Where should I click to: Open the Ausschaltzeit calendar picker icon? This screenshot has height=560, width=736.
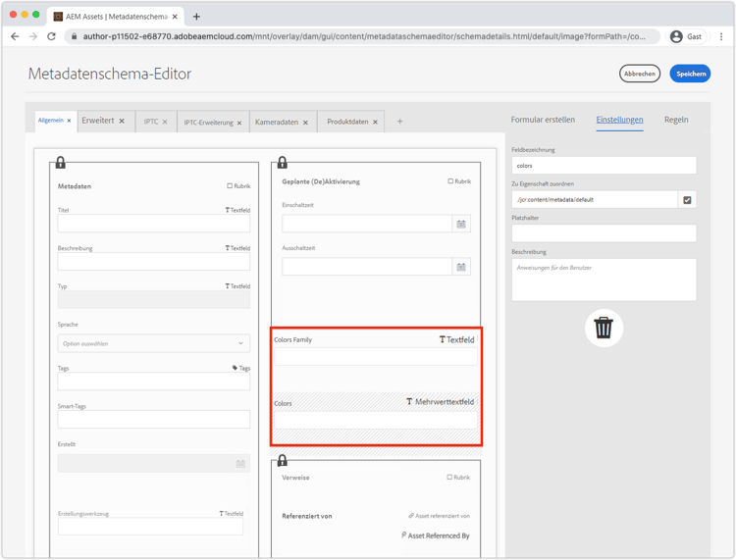[461, 268]
